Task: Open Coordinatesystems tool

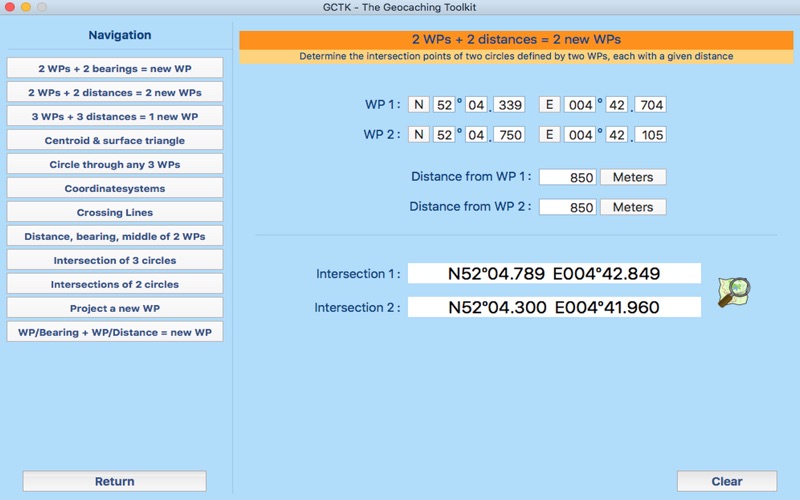Action: pos(115,188)
